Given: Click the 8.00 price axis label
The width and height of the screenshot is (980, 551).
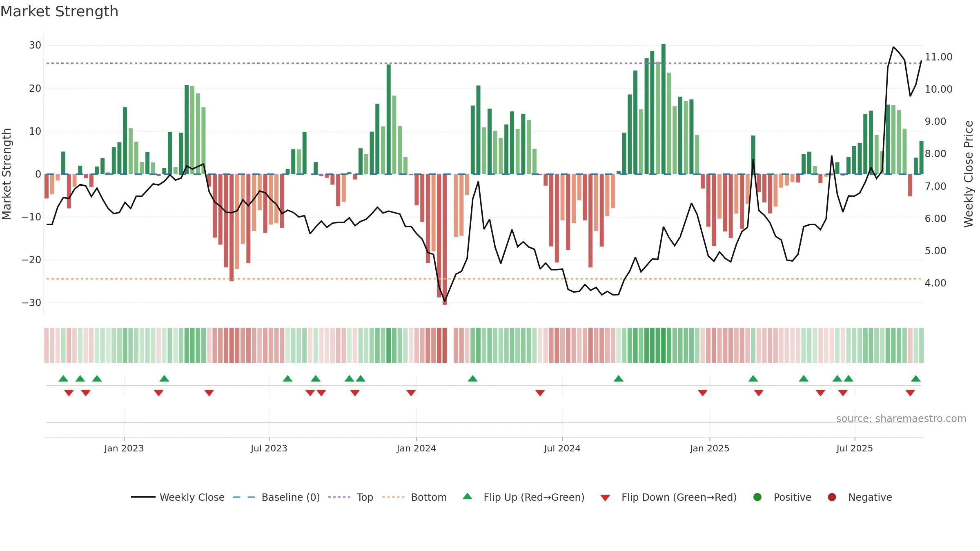Looking at the screenshot, I should (x=935, y=154).
